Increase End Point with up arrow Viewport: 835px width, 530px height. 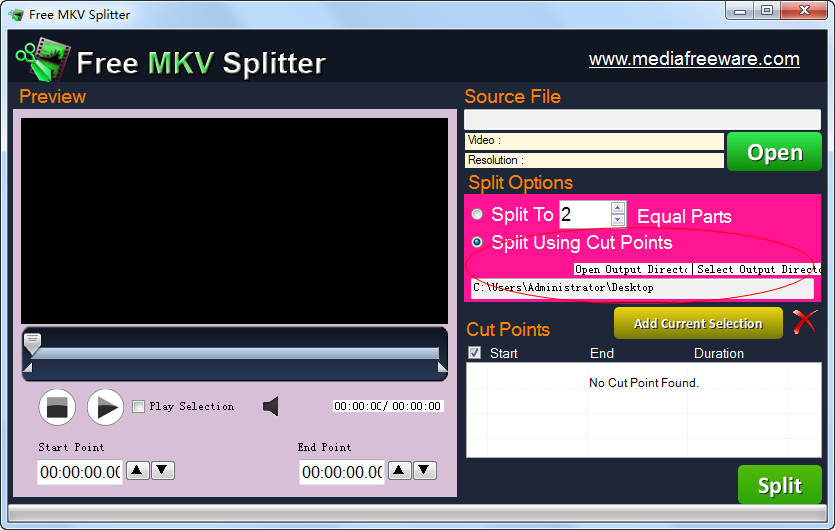399,470
